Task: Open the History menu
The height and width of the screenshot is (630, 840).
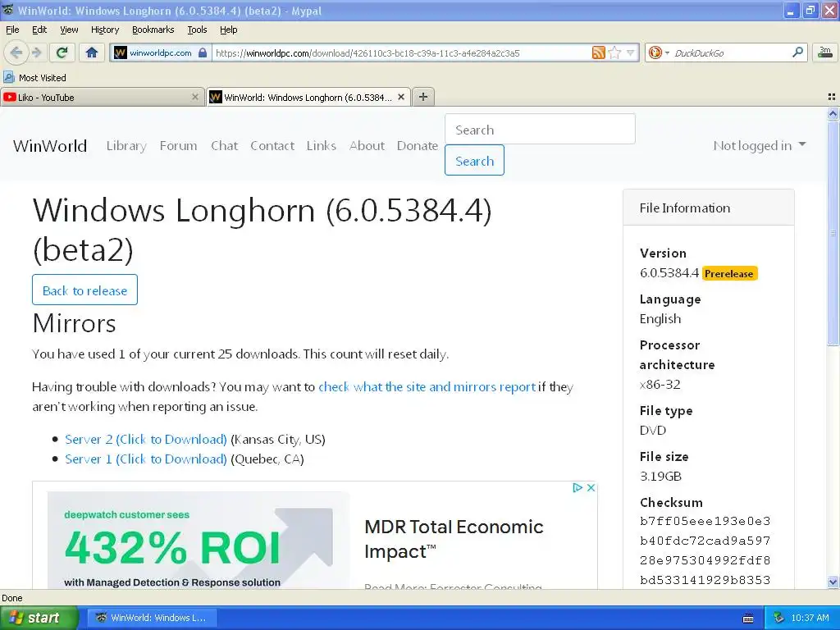Action: (x=104, y=30)
